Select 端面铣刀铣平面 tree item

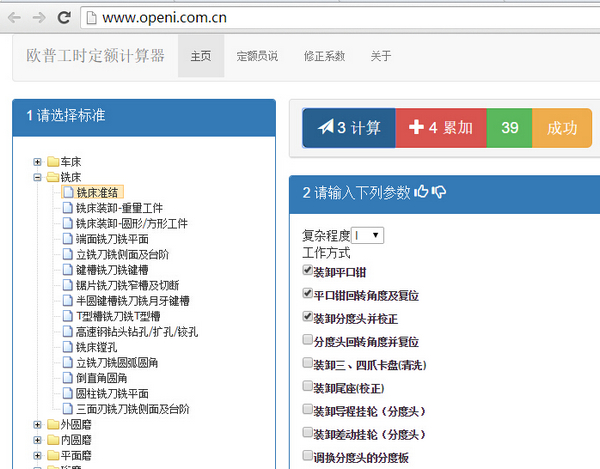(112, 239)
